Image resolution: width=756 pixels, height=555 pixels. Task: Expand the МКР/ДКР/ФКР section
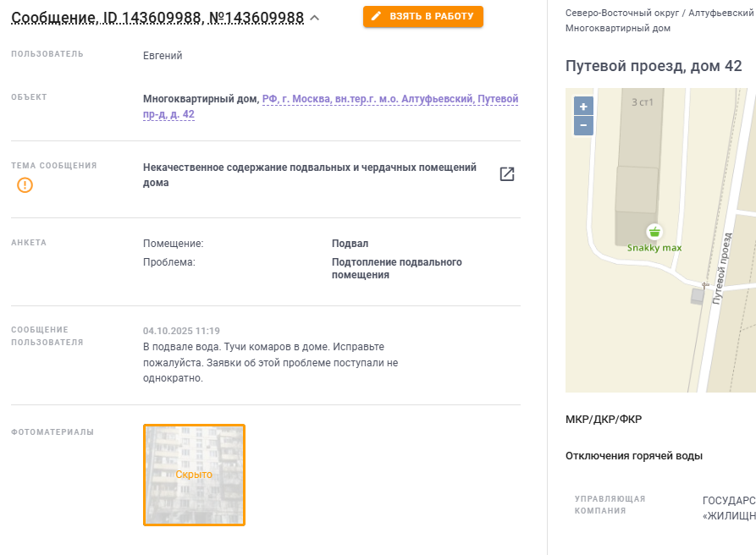(x=603, y=419)
